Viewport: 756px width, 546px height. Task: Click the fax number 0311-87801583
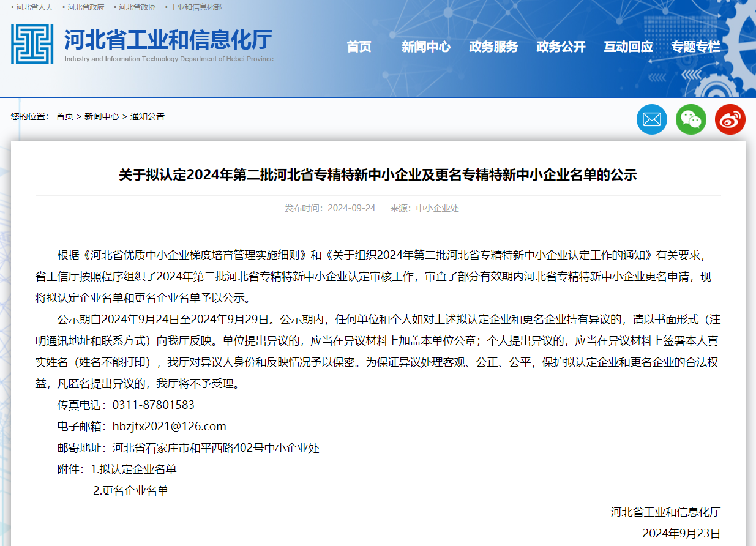point(154,405)
